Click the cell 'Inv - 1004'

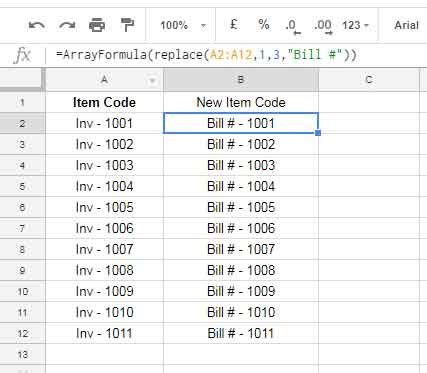click(x=104, y=186)
